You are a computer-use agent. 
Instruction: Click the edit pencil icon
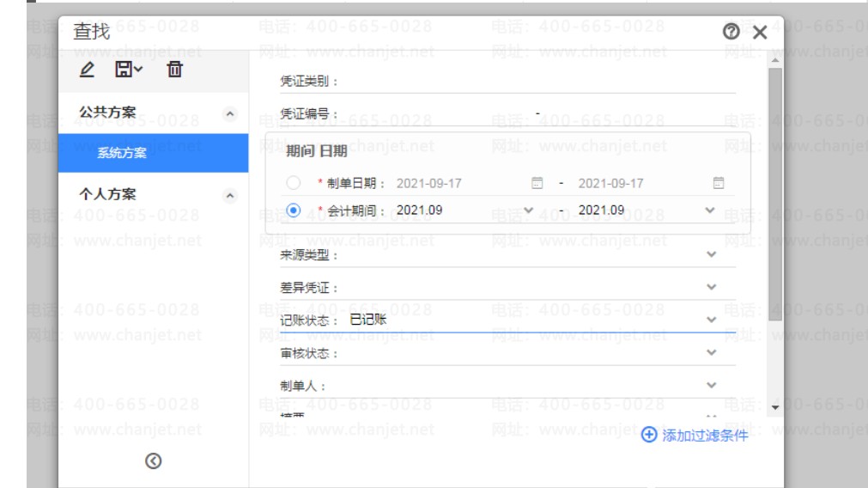pos(87,70)
